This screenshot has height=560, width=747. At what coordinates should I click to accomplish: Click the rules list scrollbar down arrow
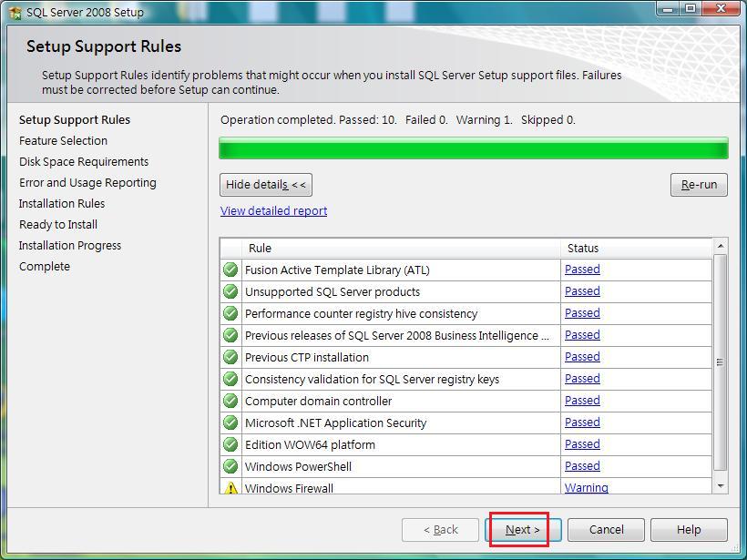tap(721, 485)
